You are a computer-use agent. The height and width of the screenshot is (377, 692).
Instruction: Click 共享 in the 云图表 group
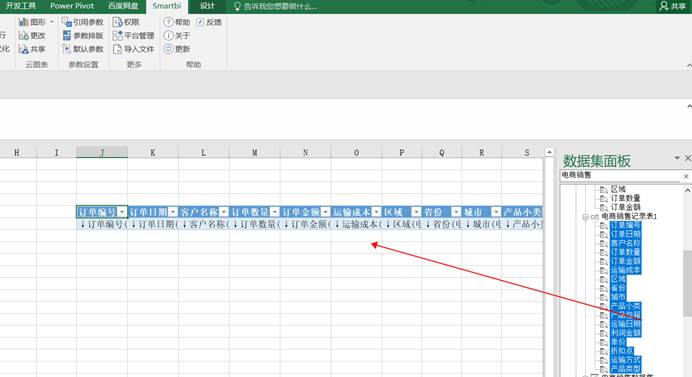[x=32, y=49]
